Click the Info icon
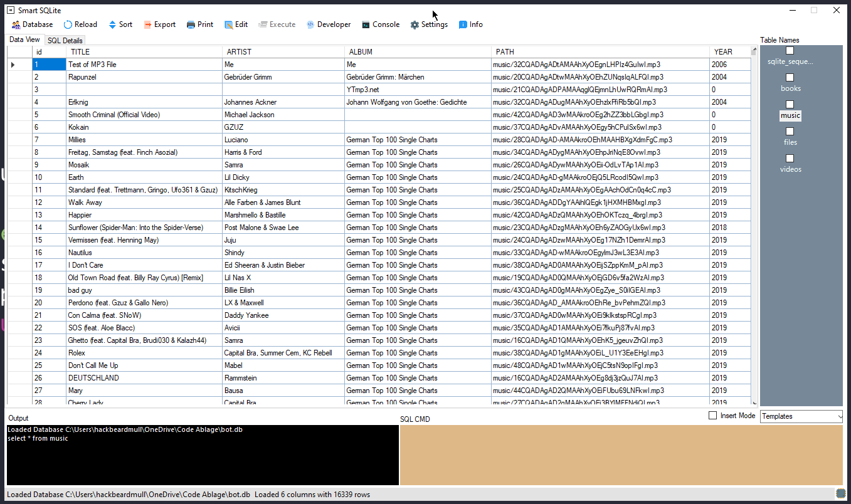This screenshot has height=504, width=851. (x=463, y=24)
